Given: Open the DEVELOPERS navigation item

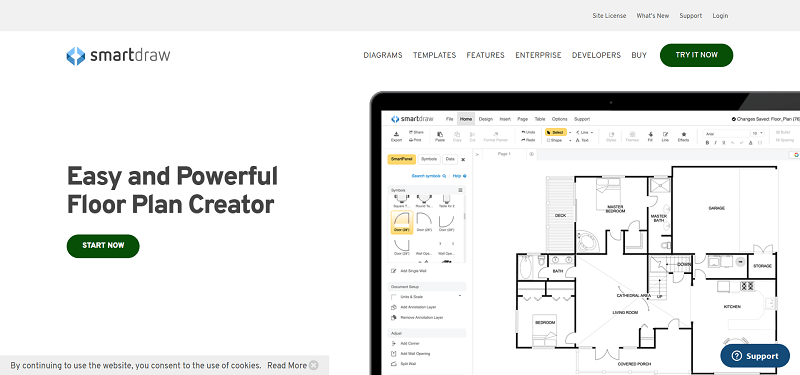Looking at the screenshot, I should (596, 55).
